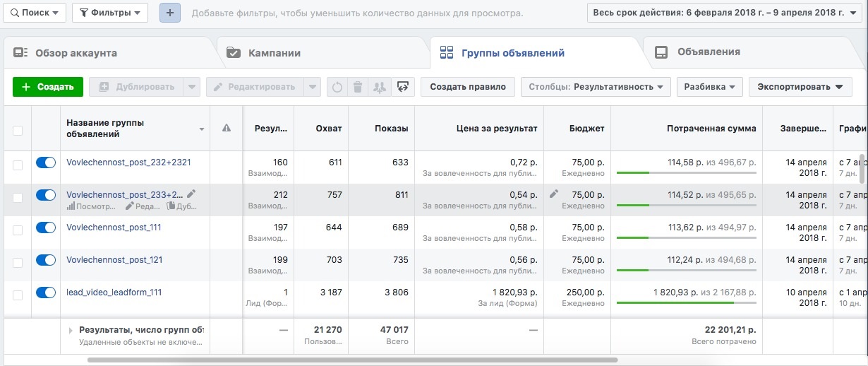Open the Столбцы: Результативность columns dropdown

coord(596,87)
